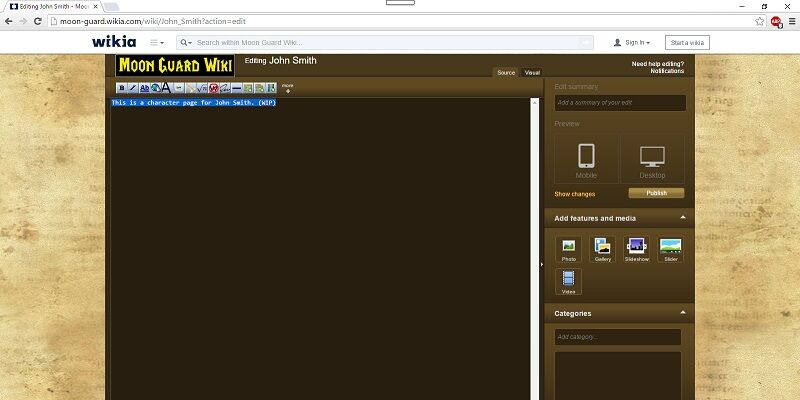The height and width of the screenshot is (400, 800).
Task: Open the adblock extension icon
Action: click(776, 21)
